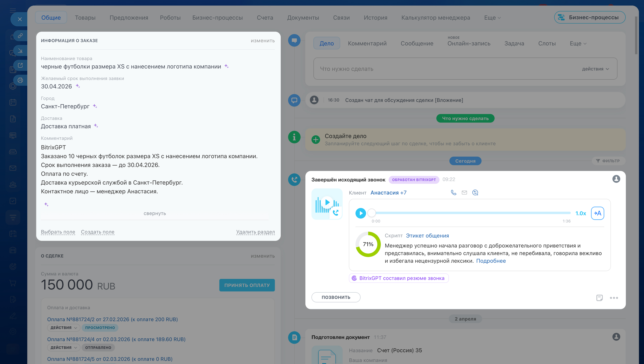Image resolution: width=644 pixels, height=364 pixels.
Task: Click the phone icon next to Анастасия
Action: tap(453, 193)
